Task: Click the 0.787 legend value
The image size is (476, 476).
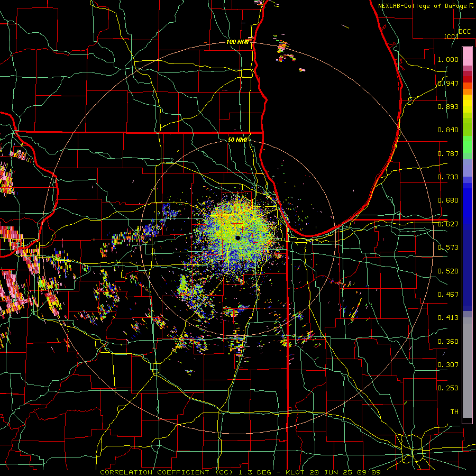Action: click(x=448, y=153)
